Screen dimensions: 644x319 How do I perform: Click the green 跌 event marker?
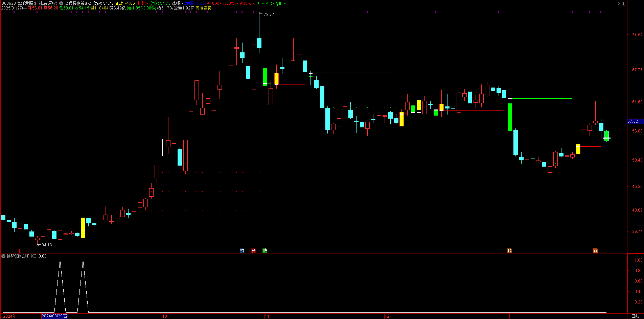pyautogui.click(x=265, y=250)
